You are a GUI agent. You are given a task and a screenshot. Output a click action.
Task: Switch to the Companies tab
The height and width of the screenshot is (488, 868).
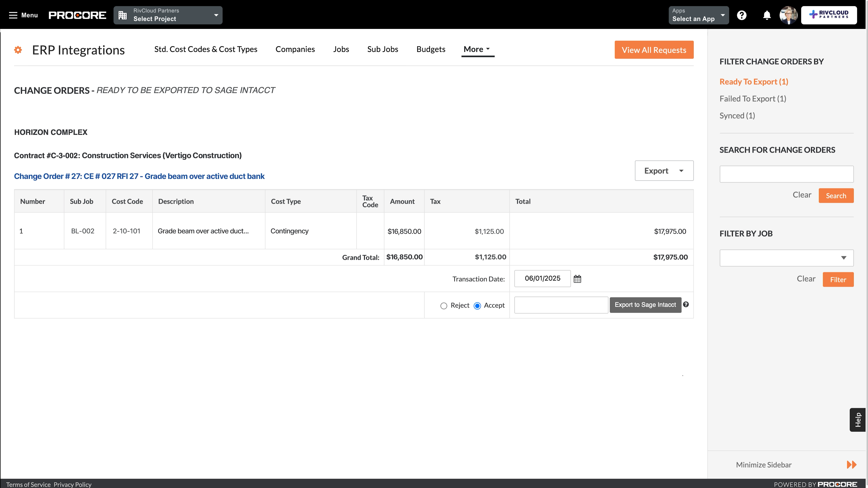(x=295, y=49)
